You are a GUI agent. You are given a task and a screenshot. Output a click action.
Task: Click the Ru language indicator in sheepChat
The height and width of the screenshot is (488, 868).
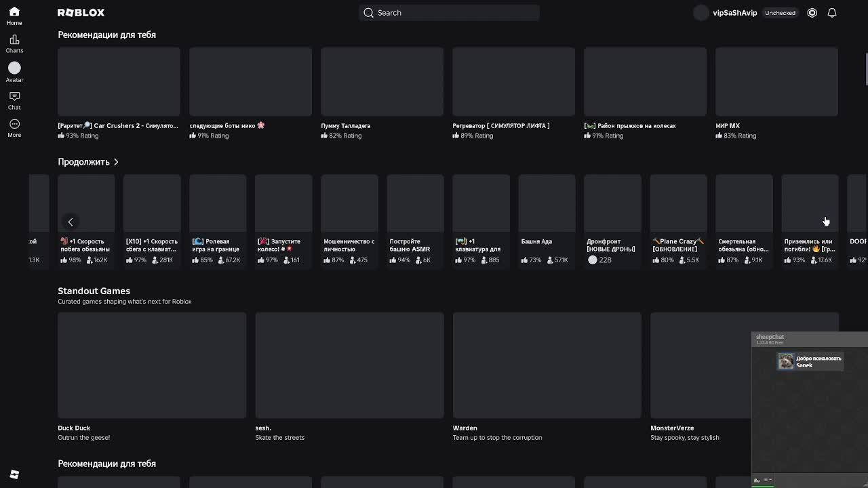pyautogui.click(x=757, y=481)
